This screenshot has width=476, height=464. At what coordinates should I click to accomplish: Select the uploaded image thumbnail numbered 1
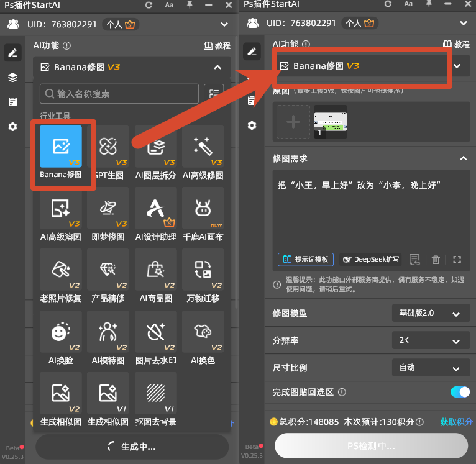point(331,122)
